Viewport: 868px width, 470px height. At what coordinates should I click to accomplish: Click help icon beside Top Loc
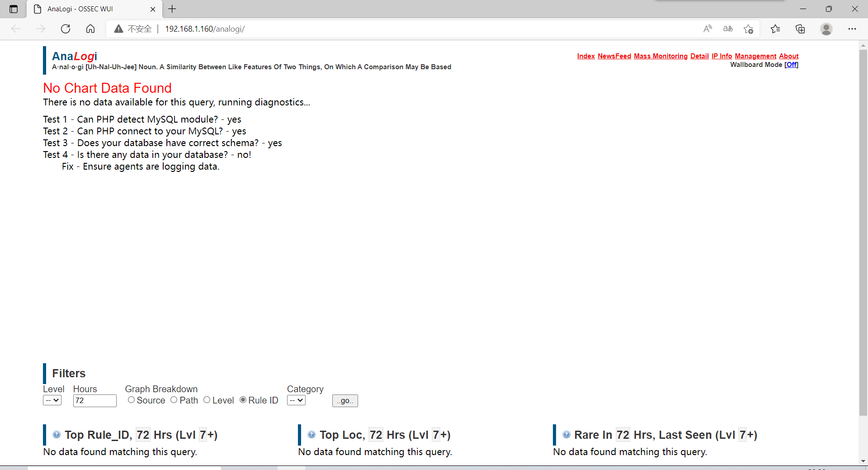pyautogui.click(x=311, y=434)
